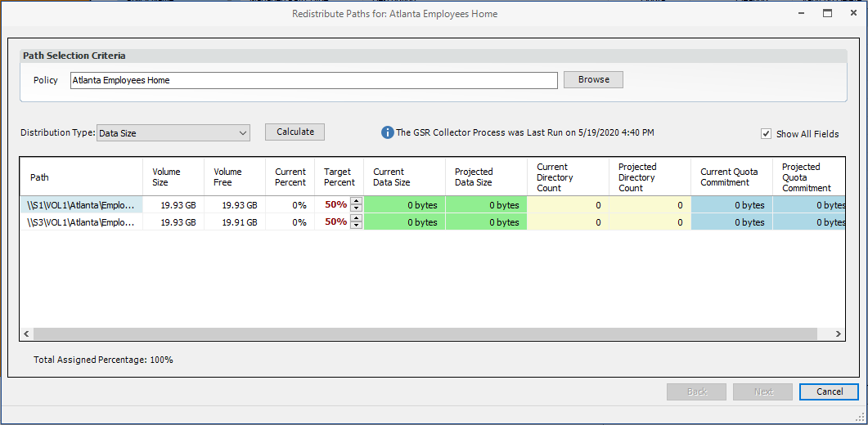The height and width of the screenshot is (425, 868).
Task: Increase Target Percent for the S3 path
Action: [357, 218]
